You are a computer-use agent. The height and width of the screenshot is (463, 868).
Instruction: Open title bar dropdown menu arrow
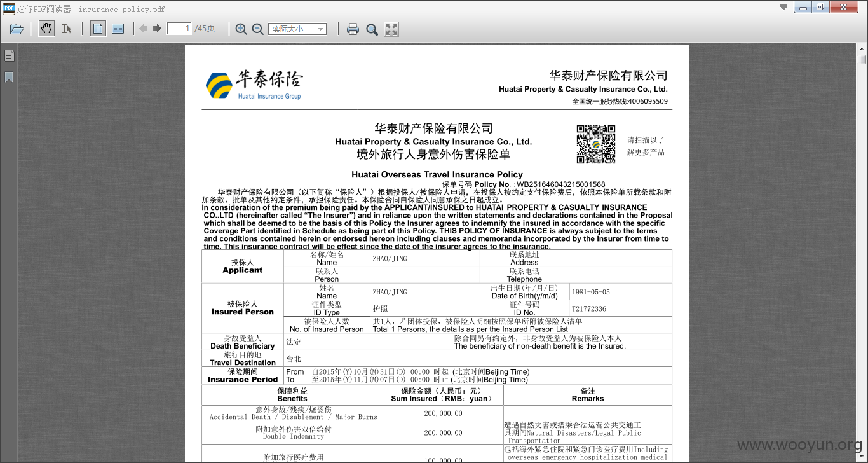783,7
